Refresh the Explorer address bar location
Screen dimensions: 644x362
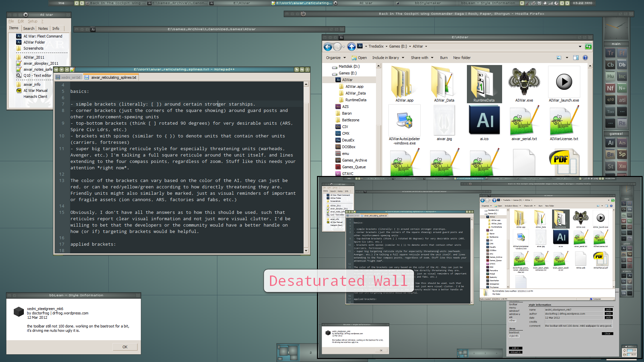tap(588, 47)
